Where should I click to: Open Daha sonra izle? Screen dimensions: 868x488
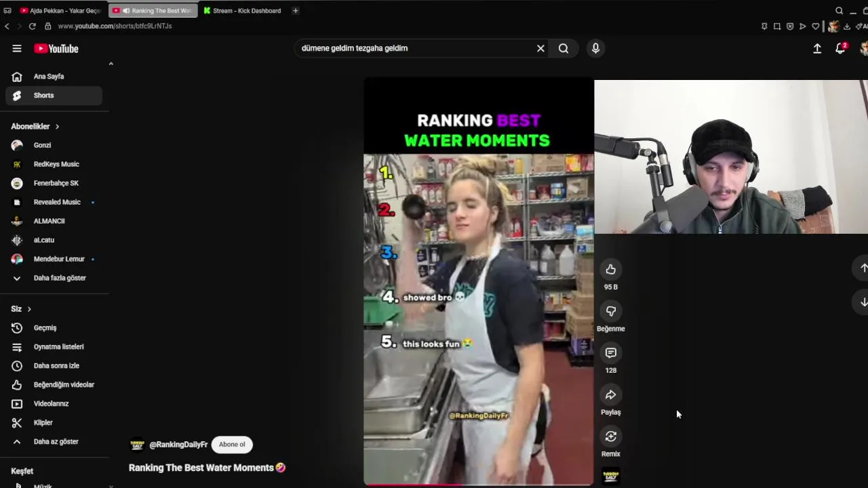click(54, 366)
